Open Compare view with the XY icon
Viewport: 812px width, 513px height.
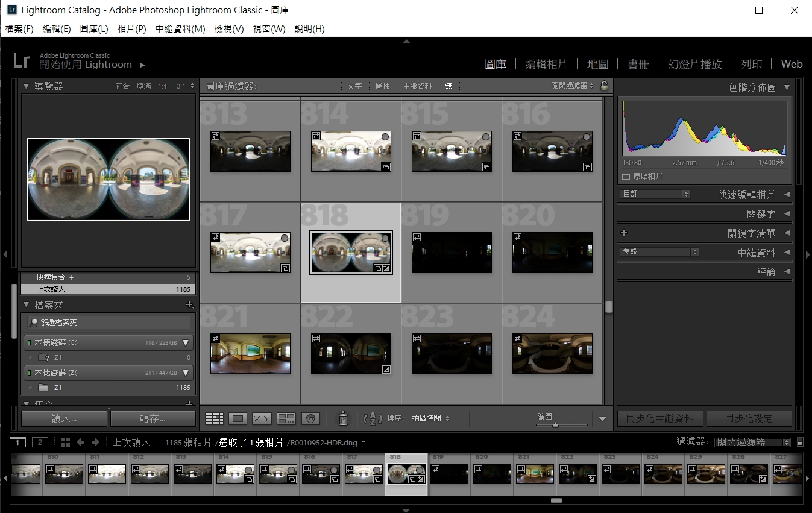(x=262, y=418)
